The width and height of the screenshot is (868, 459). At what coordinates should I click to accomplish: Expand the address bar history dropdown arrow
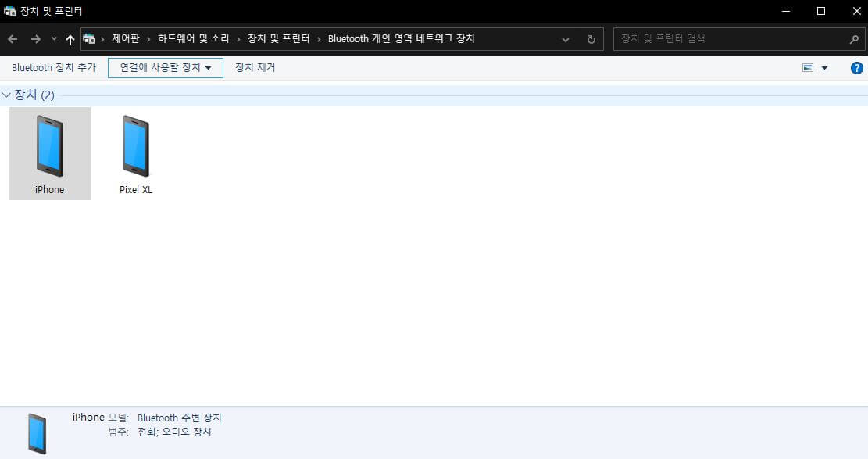pyautogui.click(x=565, y=38)
